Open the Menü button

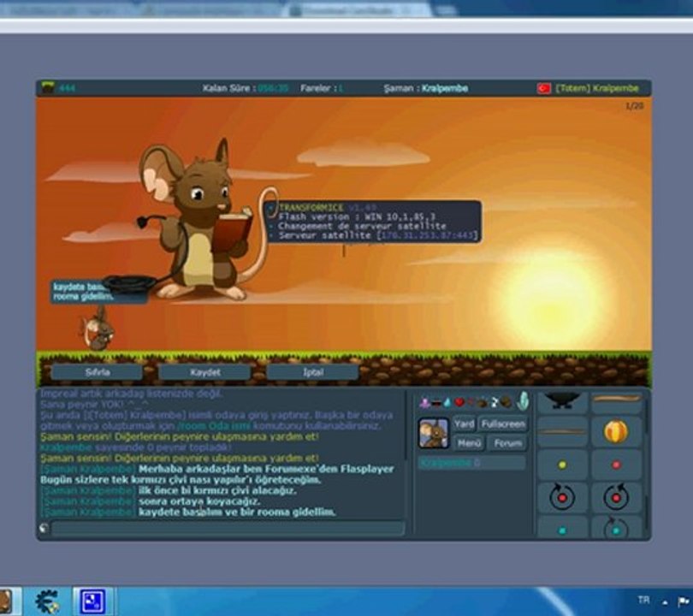(x=469, y=443)
